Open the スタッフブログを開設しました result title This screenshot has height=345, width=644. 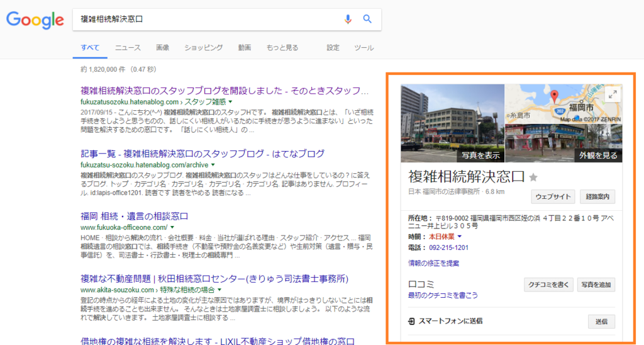coord(225,91)
